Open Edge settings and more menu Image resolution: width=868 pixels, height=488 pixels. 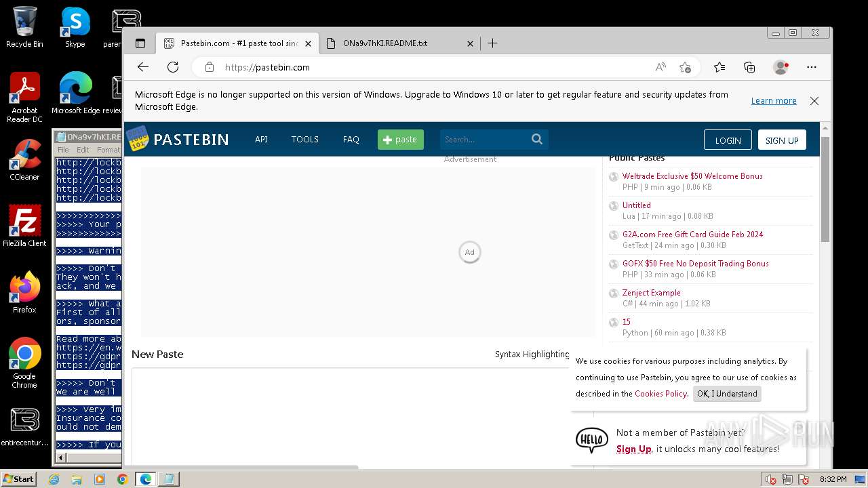[812, 67]
